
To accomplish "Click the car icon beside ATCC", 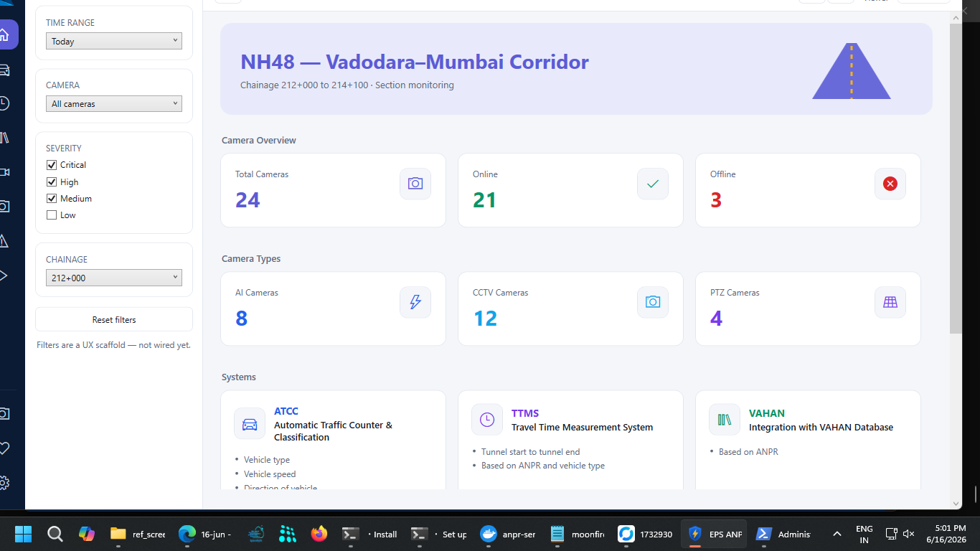I will [250, 423].
